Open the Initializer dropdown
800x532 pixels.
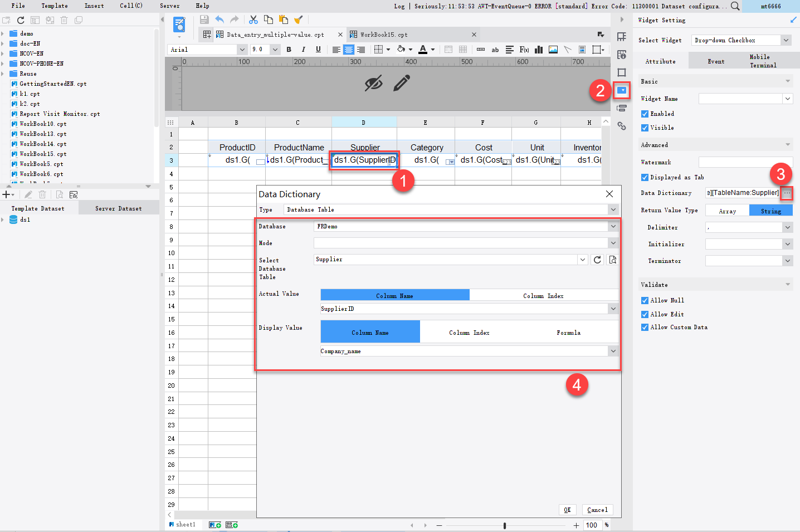pyautogui.click(x=788, y=244)
